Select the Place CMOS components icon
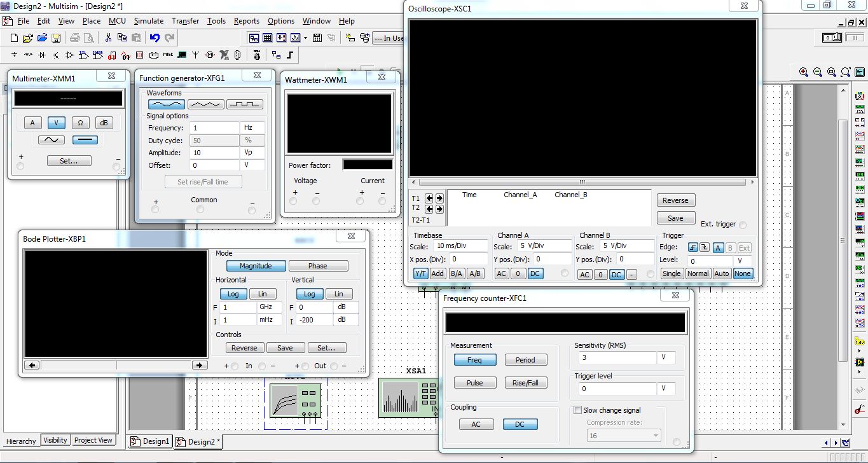The height and width of the screenshot is (463, 868). tap(96, 55)
